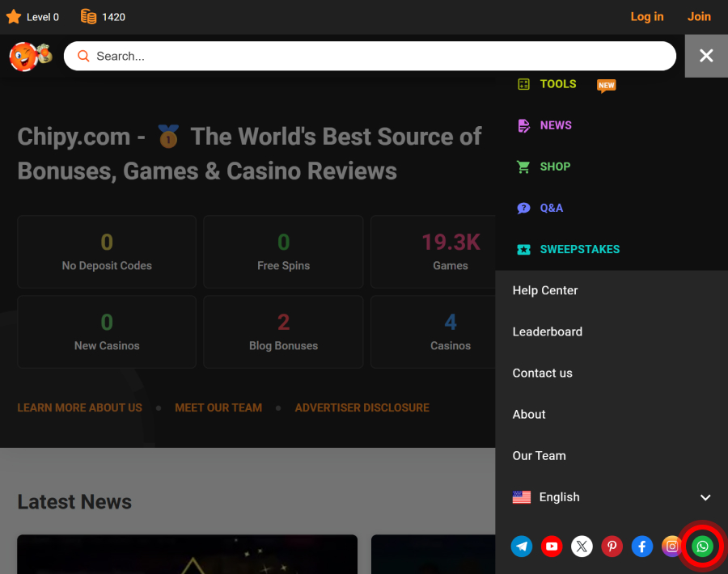Close the side menu with X button
This screenshot has width=728, height=574.
[x=706, y=56]
